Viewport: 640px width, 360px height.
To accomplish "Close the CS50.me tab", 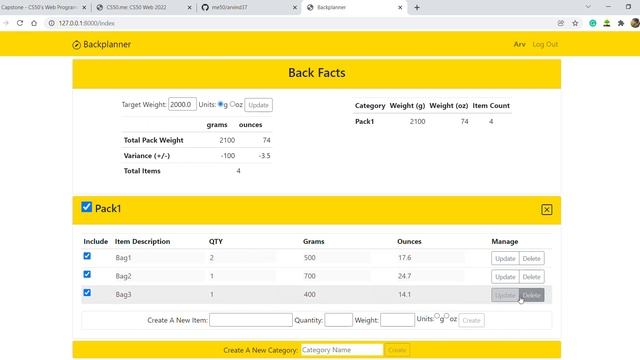I will 189,7.
